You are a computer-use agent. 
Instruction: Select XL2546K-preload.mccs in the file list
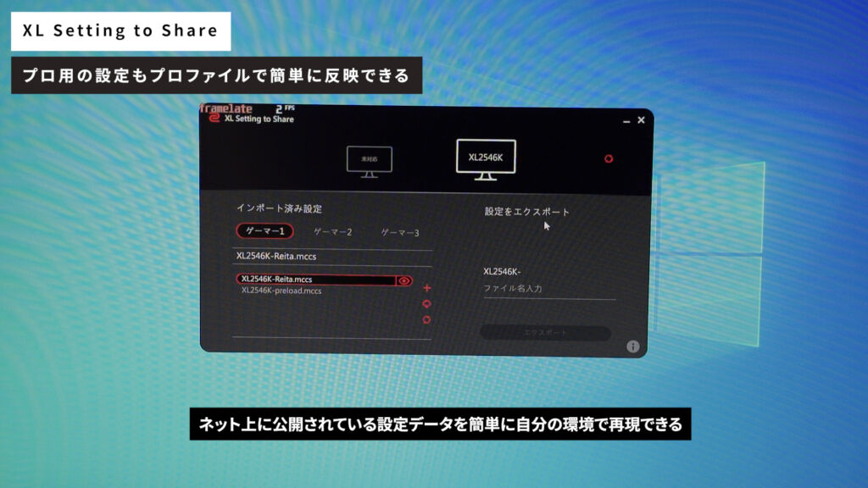[x=281, y=291]
